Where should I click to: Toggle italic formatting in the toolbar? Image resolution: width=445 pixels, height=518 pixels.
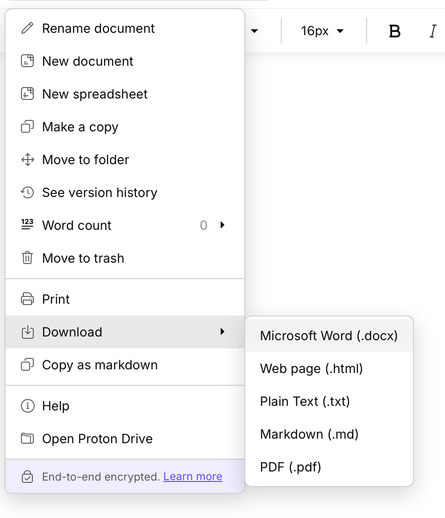coord(433,31)
